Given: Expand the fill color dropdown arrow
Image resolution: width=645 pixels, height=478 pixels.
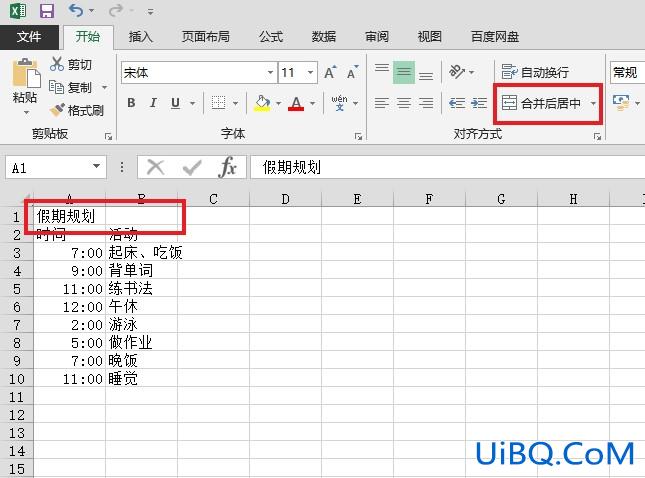Looking at the screenshot, I should [278, 103].
